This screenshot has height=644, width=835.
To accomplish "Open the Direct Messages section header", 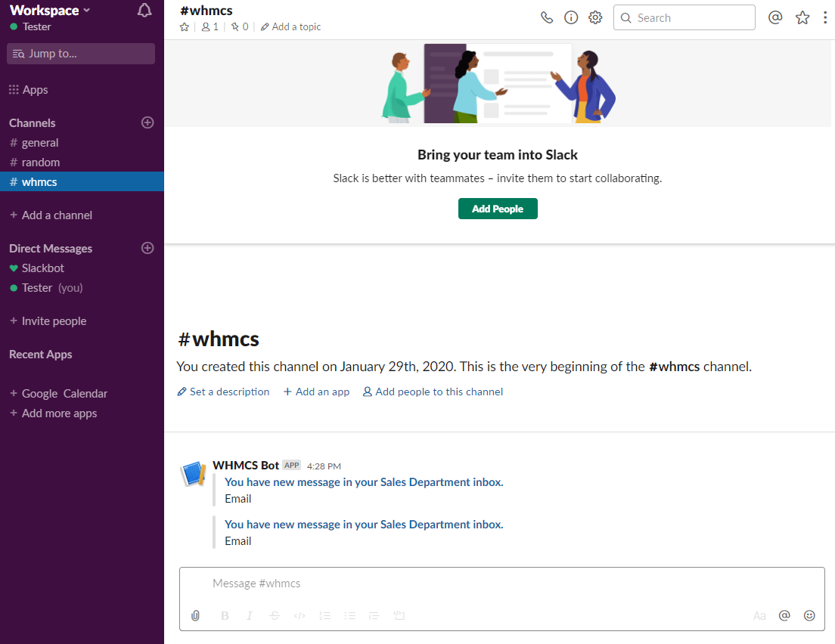I will pos(51,249).
